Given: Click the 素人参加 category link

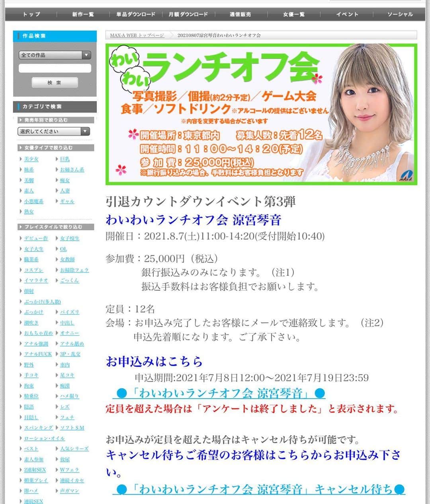Looking at the screenshot, I should (x=33, y=459).
